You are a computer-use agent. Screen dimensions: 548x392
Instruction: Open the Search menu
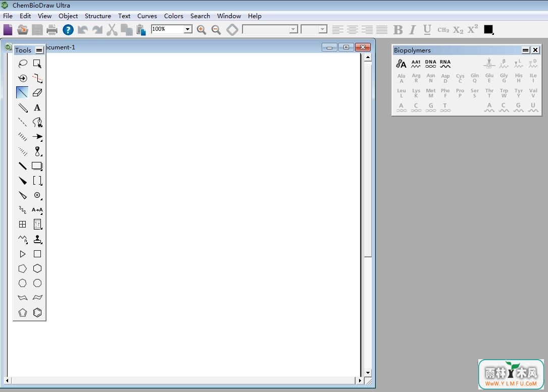click(x=200, y=16)
